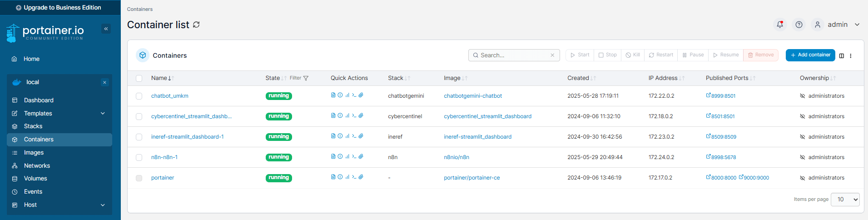Open logs icon for n8n-n8n-1 container

pyautogui.click(x=333, y=156)
